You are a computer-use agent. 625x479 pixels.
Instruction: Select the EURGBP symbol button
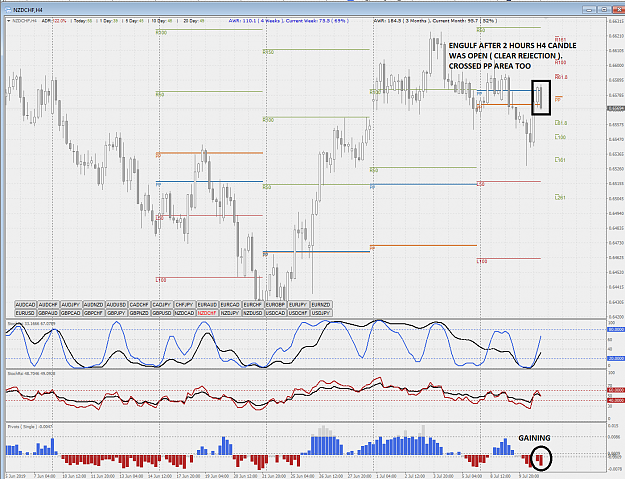coord(275,304)
